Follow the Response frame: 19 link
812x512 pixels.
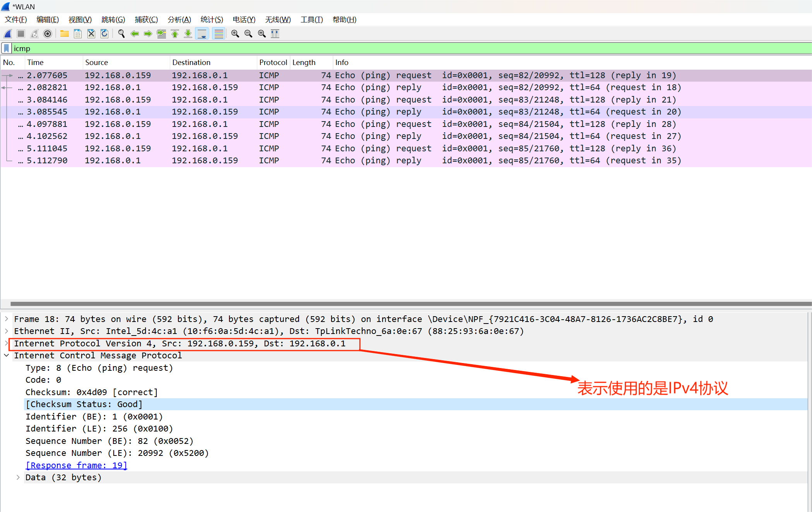76,465
